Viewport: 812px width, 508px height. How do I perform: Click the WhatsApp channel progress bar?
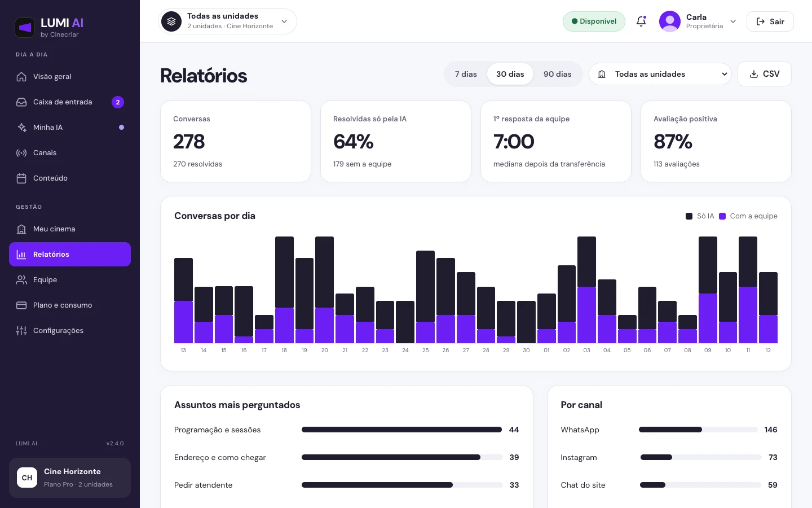click(x=698, y=430)
